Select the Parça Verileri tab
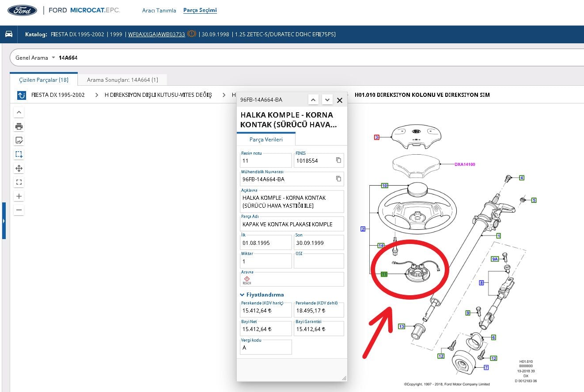 pyautogui.click(x=266, y=139)
